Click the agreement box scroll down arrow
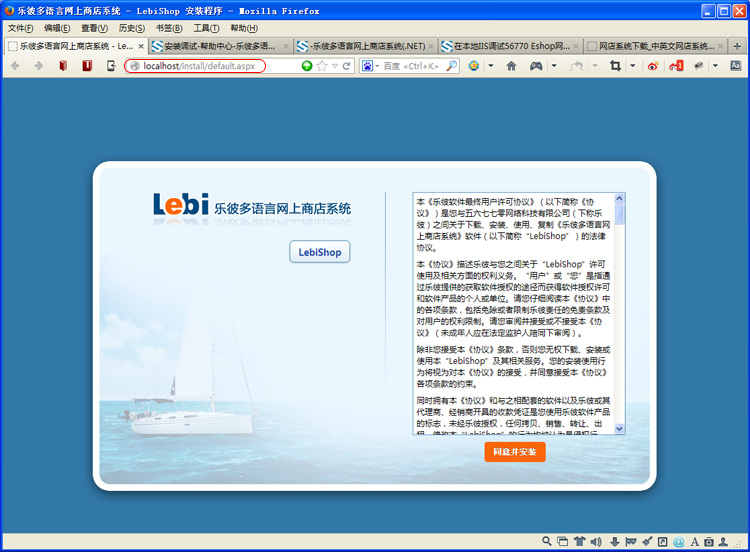 point(619,429)
